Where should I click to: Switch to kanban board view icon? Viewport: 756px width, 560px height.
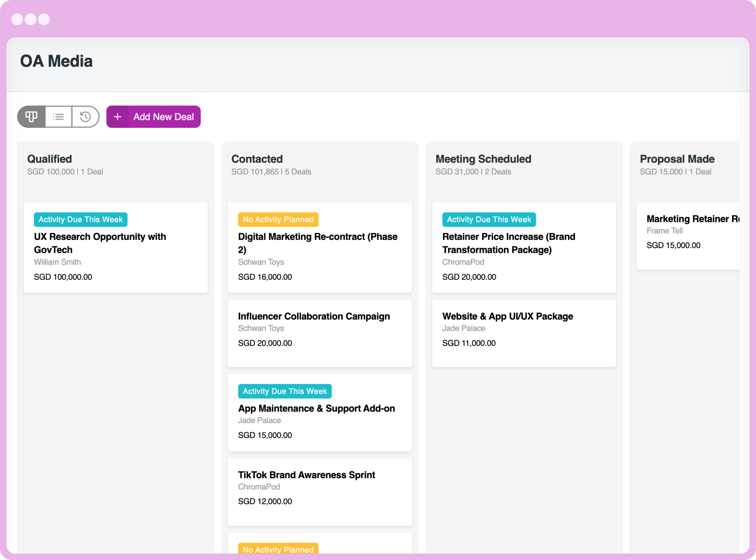(x=32, y=117)
